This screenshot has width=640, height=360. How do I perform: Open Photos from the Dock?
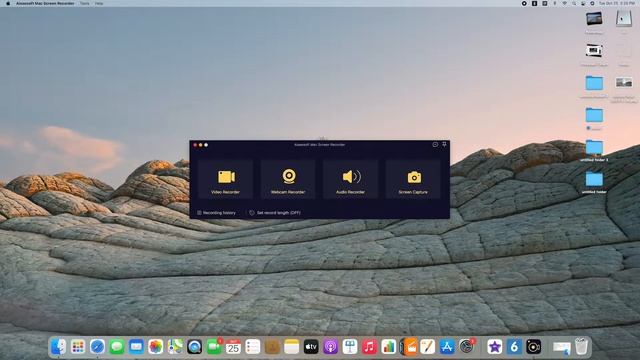pyautogui.click(x=156, y=347)
